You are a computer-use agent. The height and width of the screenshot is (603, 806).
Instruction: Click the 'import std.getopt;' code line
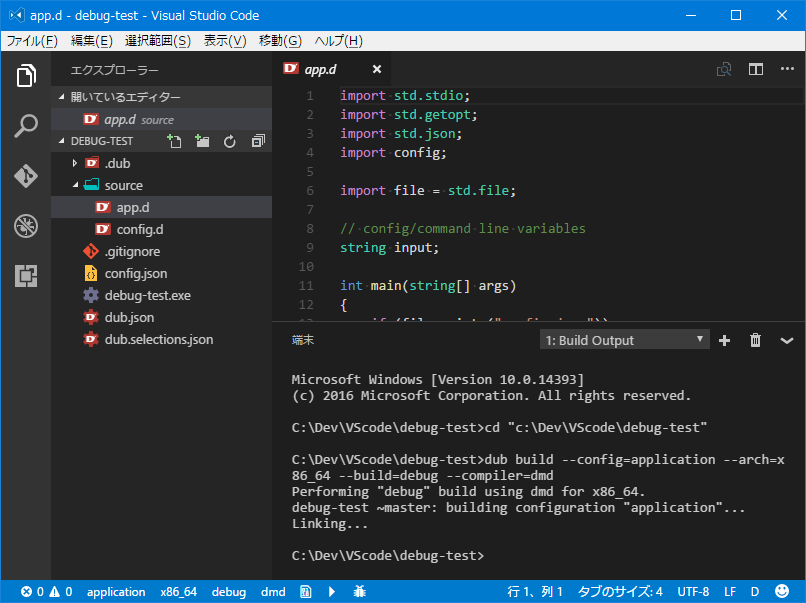click(409, 115)
